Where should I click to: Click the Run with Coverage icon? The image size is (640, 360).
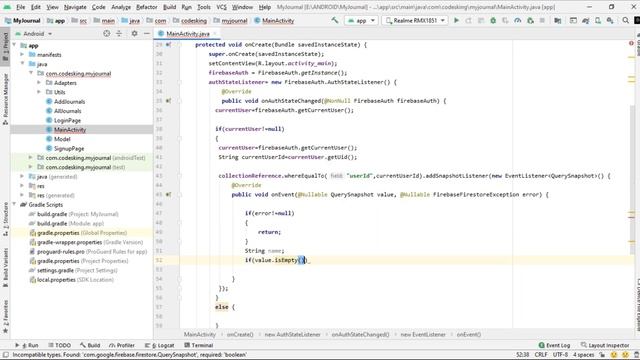(505, 20)
